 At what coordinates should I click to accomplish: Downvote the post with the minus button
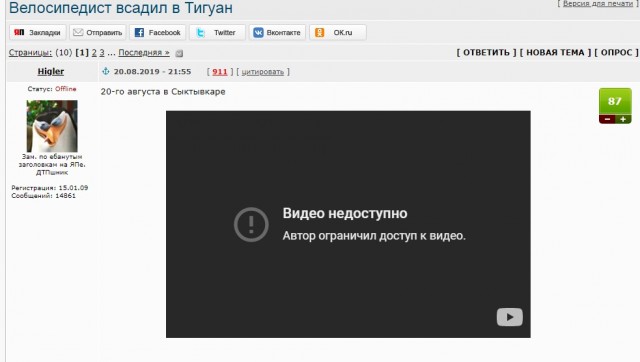607,119
